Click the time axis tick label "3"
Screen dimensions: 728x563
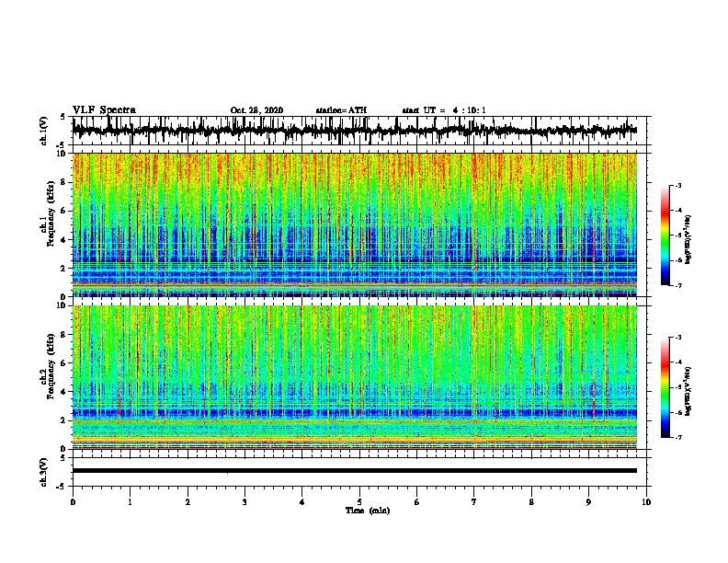[x=245, y=502]
